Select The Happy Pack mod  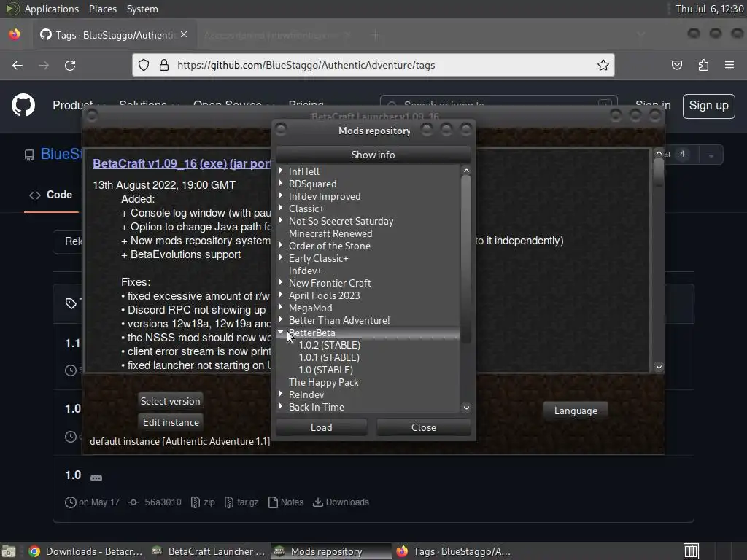click(x=323, y=382)
